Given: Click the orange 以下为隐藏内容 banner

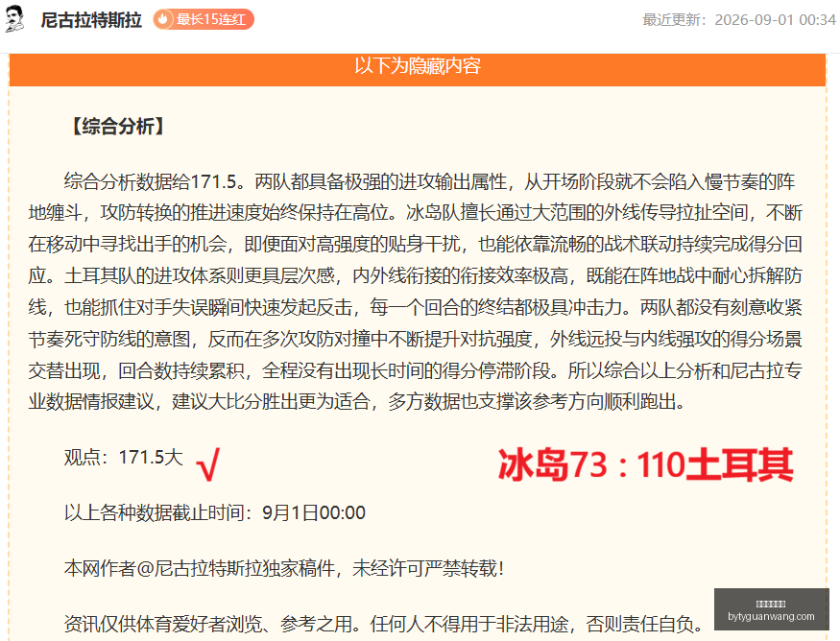Looking at the screenshot, I should 418,68.
